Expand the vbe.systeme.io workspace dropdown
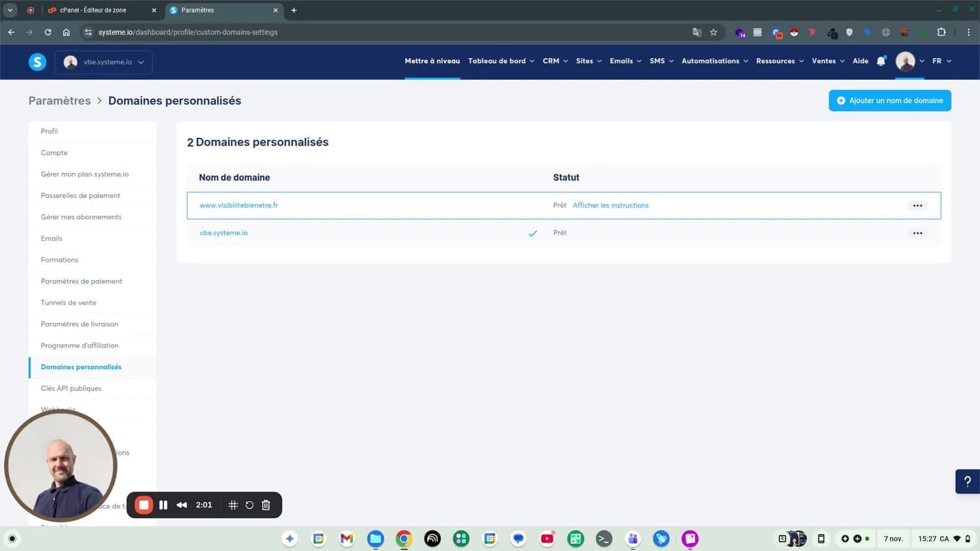This screenshot has height=551, width=980. [104, 62]
